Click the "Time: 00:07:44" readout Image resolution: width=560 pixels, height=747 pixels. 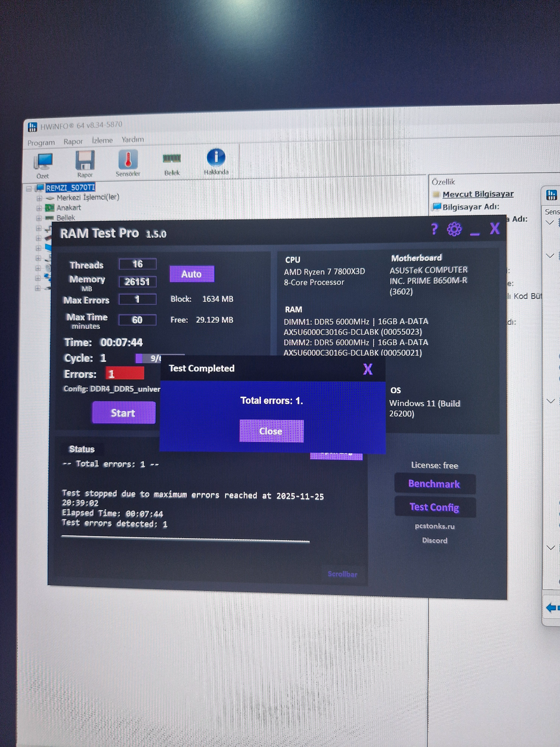(x=103, y=342)
